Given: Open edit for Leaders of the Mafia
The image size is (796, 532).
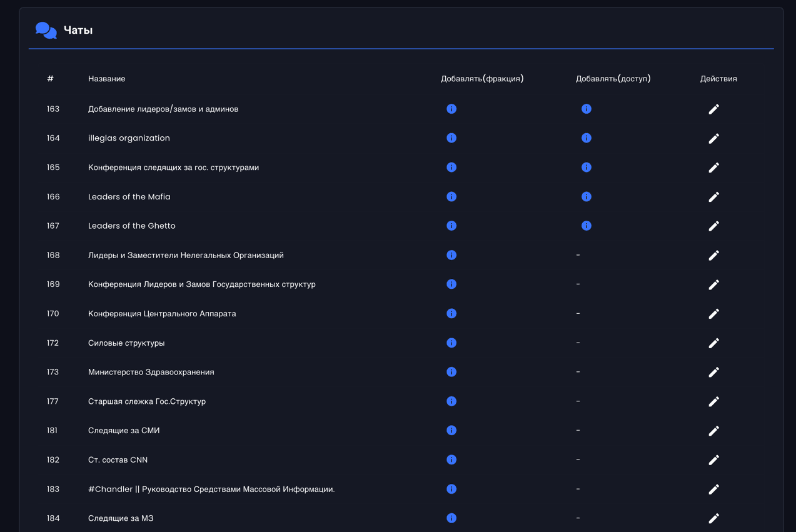Looking at the screenshot, I should click(x=713, y=197).
